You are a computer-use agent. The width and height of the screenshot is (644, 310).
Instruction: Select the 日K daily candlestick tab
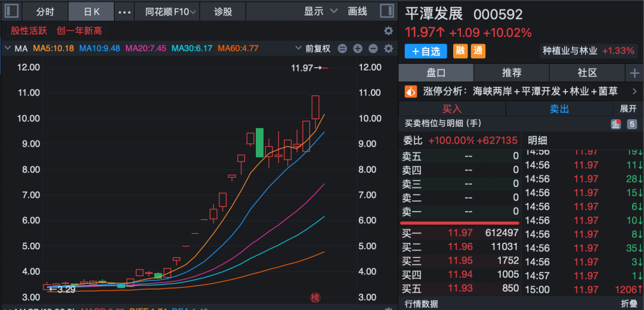(x=91, y=11)
